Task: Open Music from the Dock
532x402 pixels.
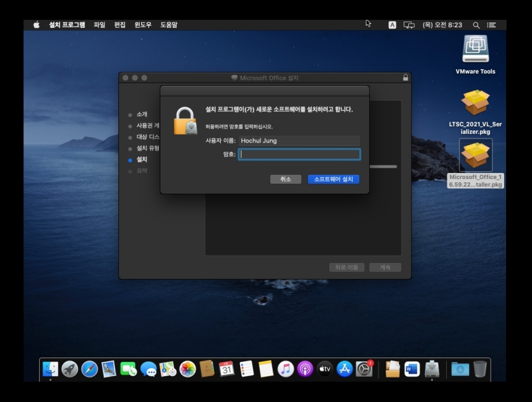Action: pyautogui.click(x=286, y=369)
